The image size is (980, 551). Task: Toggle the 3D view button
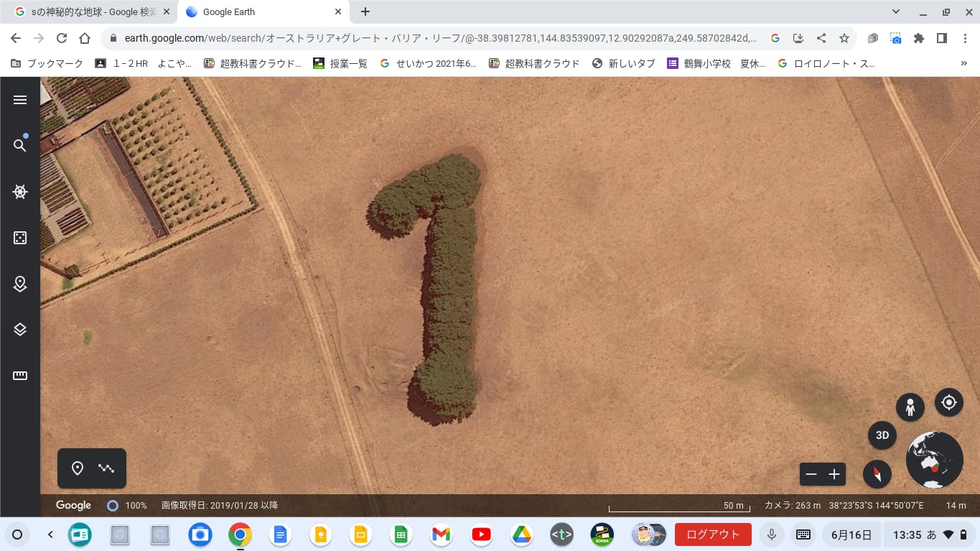(882, 435)
